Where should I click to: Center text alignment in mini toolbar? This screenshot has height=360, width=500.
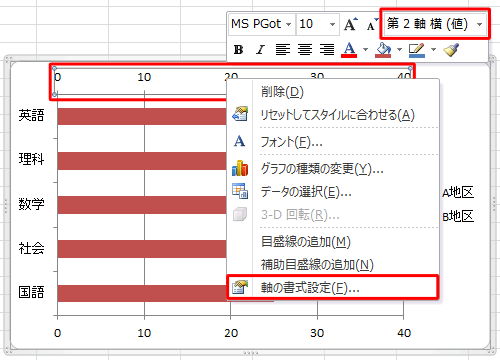pyautogui.click(x=305, y=50)
